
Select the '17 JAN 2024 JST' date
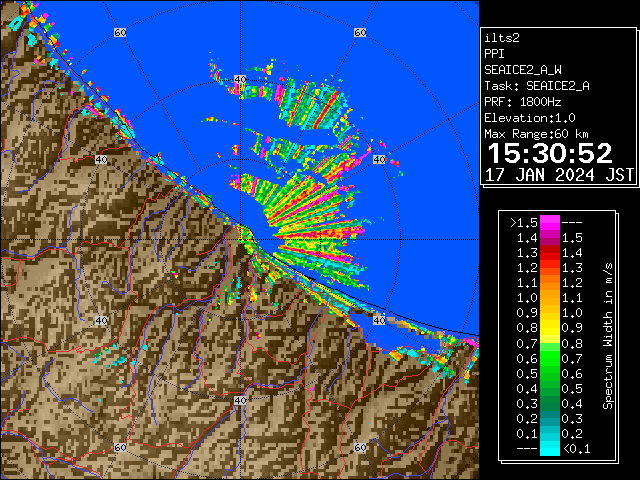pos(559,175)
